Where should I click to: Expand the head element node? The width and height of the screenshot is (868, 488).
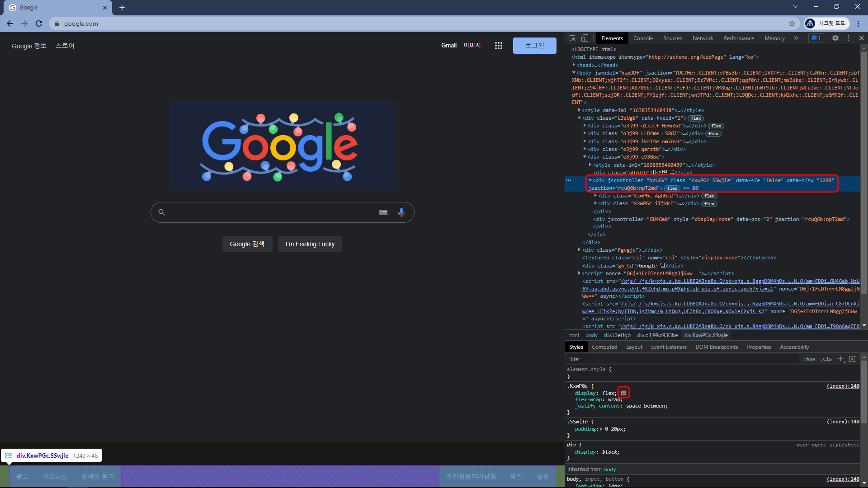(x=574, y=65)
